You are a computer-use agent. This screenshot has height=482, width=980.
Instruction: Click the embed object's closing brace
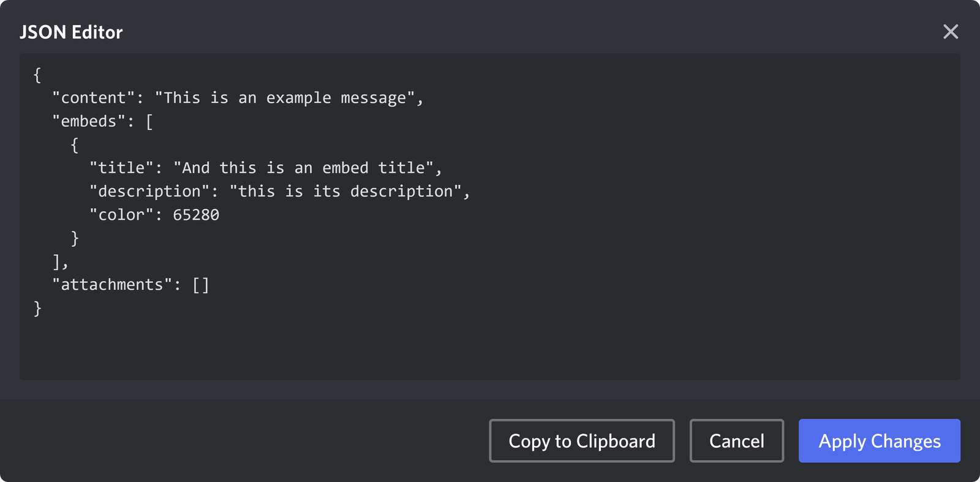[74, 238]
